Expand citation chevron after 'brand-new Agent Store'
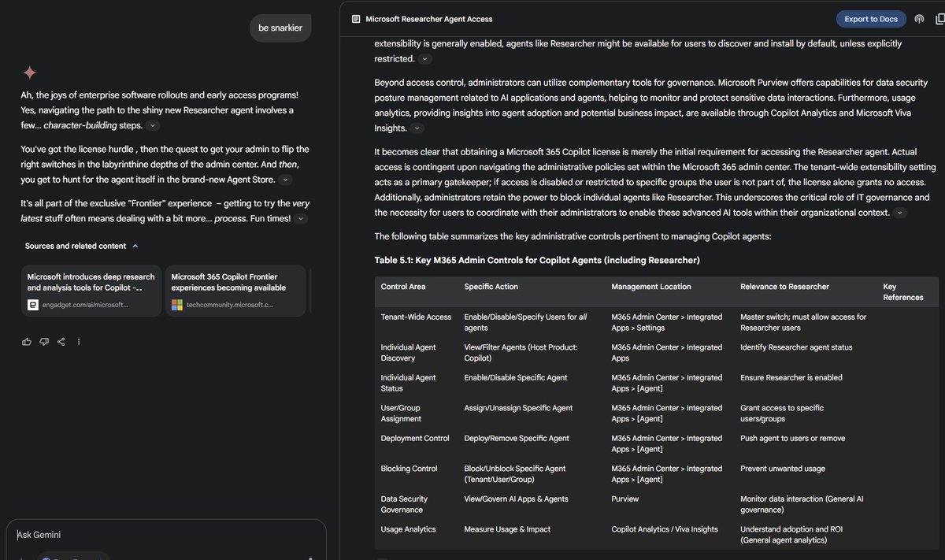 pyautogui.click(x=286, y=180)
